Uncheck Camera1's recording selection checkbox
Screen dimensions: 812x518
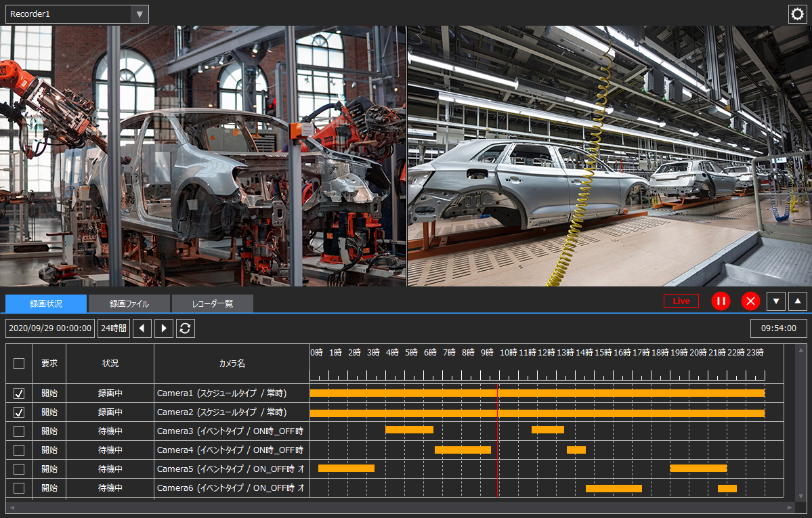[x=18, y=393]
